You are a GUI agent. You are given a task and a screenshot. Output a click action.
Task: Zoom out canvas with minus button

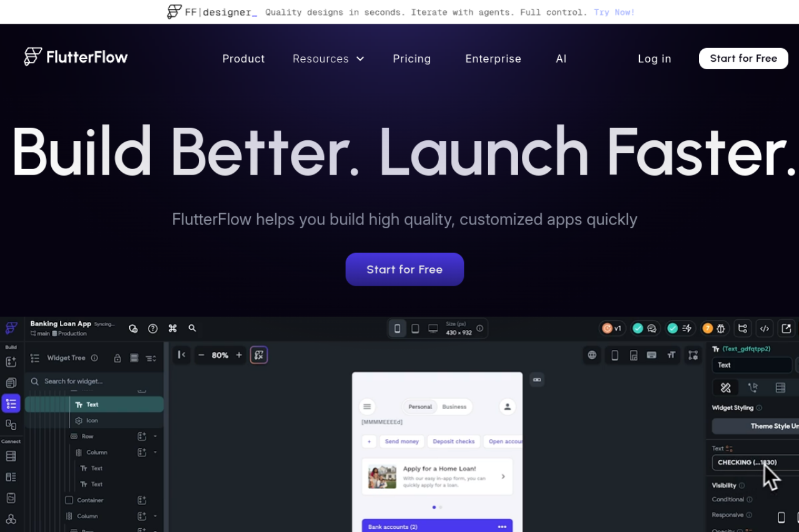coord(201,355)
